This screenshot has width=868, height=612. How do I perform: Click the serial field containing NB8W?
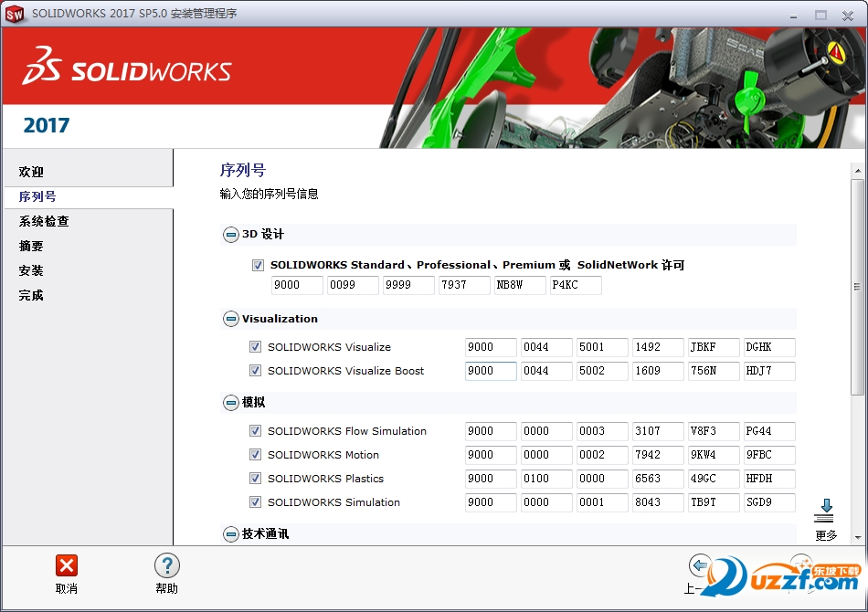(x=520, y=285)
